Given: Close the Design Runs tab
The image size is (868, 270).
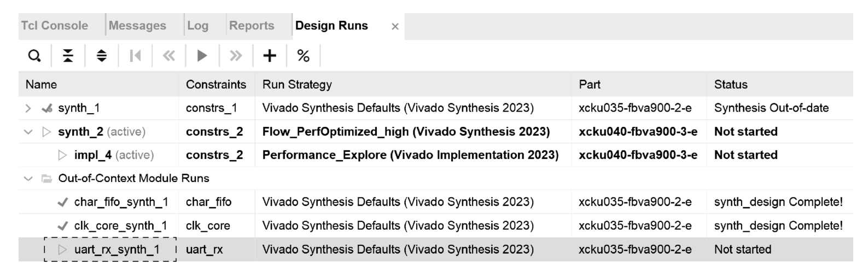Looking at the screenshot, I should tap(395, 26).
